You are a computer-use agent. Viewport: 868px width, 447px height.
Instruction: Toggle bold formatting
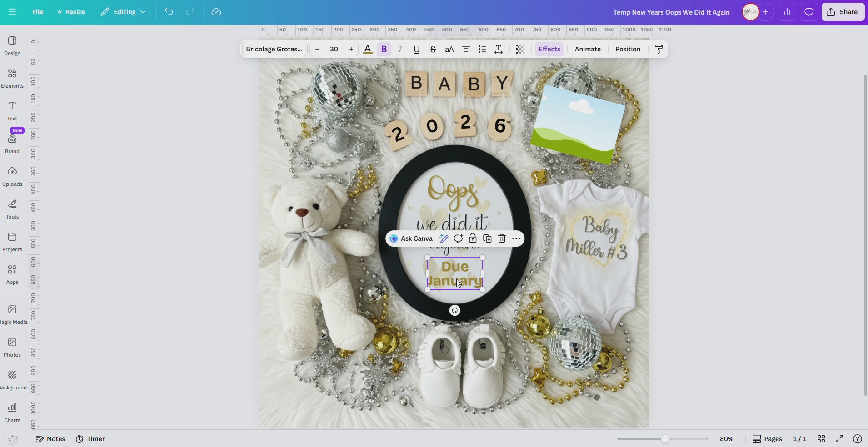pyautogui.click(x=384, y=49)
